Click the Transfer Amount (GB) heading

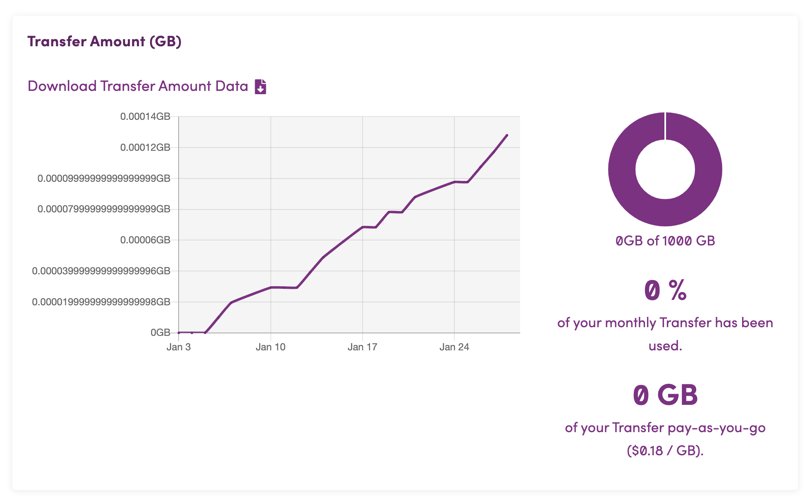pyautogui.click(x=105, y=41)
